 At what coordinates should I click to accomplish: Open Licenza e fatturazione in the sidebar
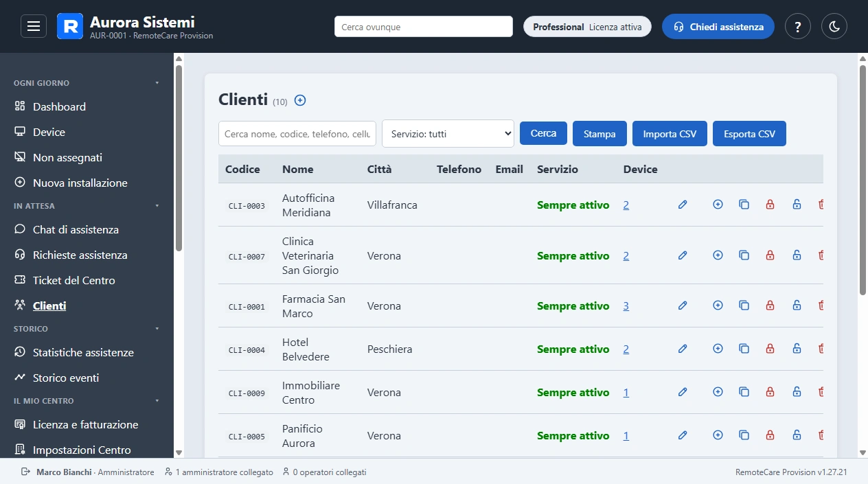point(87,425)
